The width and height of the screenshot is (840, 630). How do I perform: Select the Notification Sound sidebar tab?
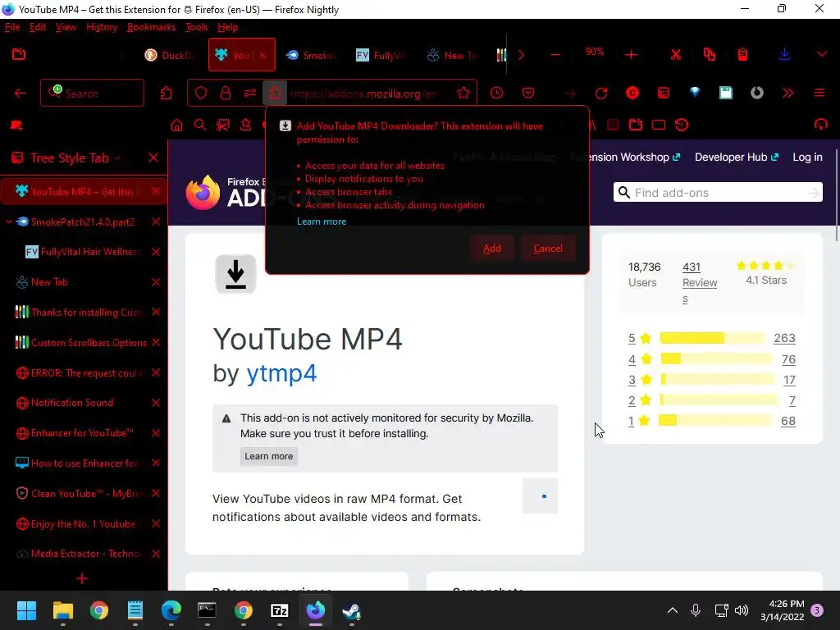click(84, 403)
